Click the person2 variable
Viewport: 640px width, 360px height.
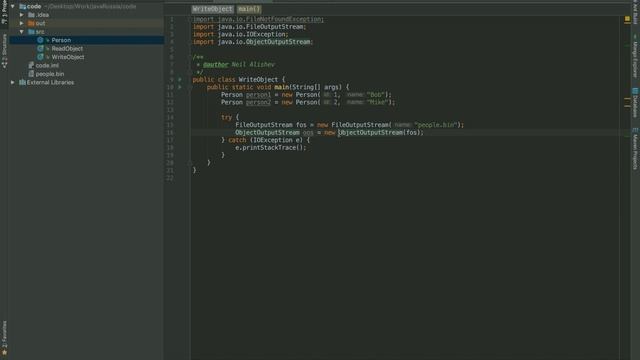coord(258,102)
